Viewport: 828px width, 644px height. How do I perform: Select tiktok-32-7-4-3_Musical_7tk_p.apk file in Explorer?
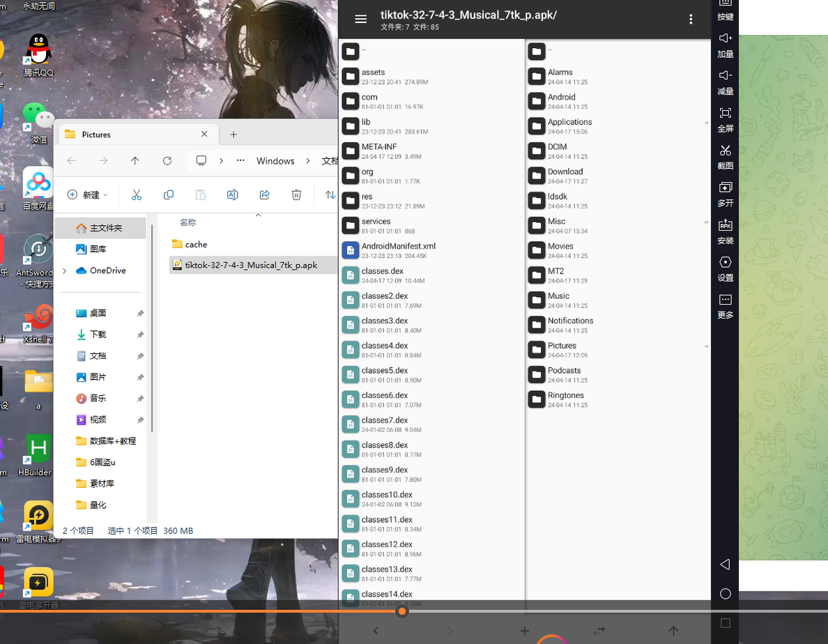click(252, 265)
